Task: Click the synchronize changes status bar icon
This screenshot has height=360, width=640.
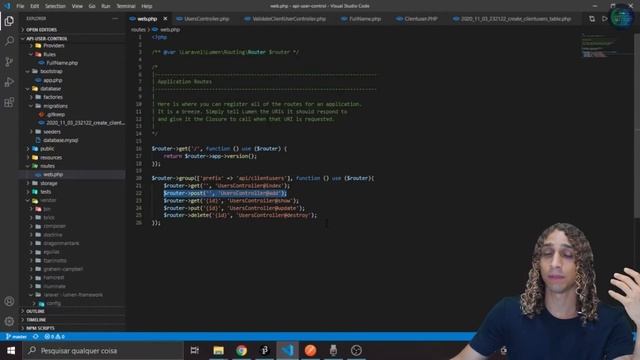Action: tap(36, 337)
